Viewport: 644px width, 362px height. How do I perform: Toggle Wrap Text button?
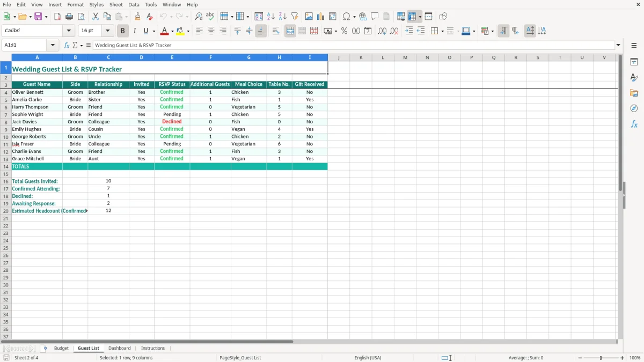click(x=276, y=31)
